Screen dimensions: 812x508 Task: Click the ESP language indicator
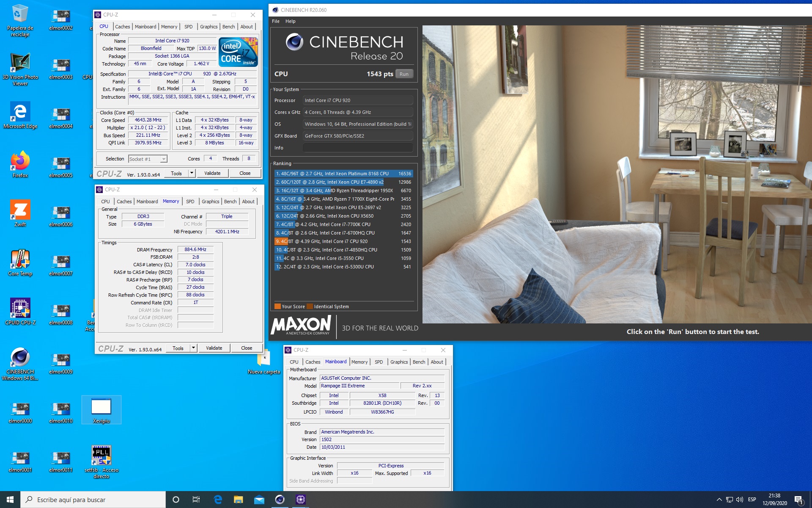pyautogui.click(x=752, y=500)
